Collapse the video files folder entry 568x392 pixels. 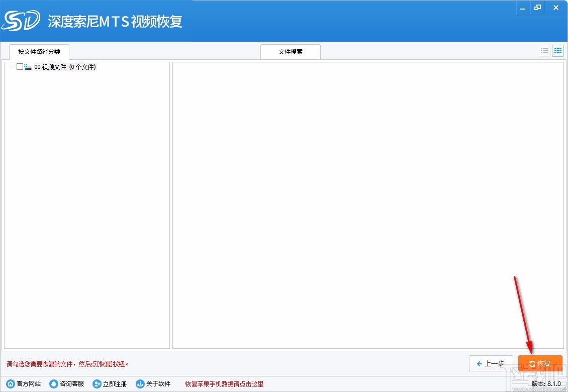pos(13,66)
